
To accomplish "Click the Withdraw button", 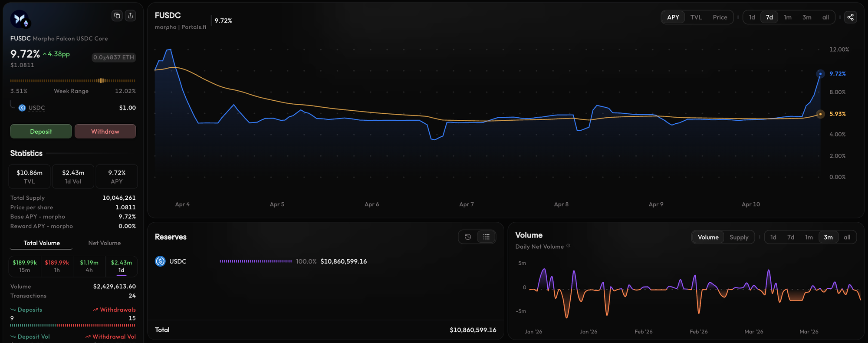I will (105, 132).
